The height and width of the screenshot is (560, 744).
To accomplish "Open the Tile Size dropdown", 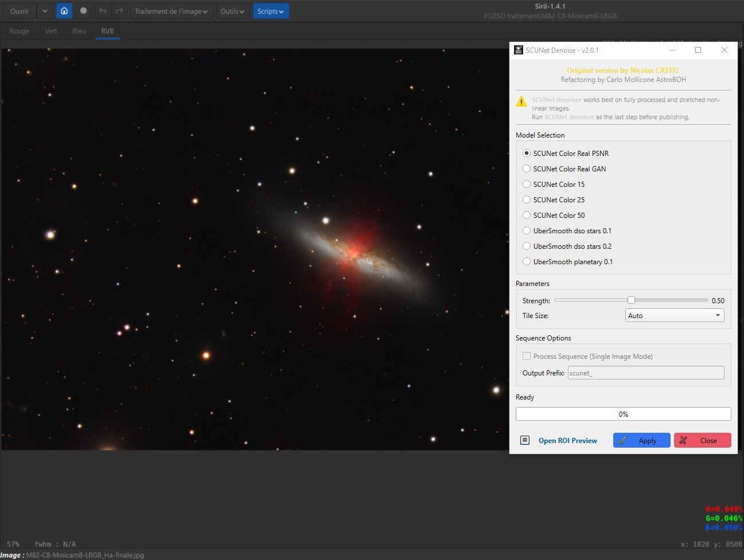I will [x=674, y=315].
